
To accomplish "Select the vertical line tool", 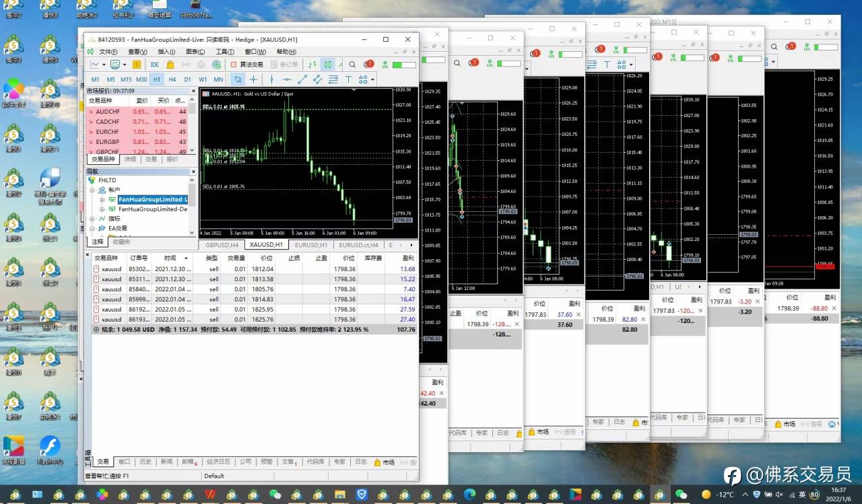I will 271,79.
